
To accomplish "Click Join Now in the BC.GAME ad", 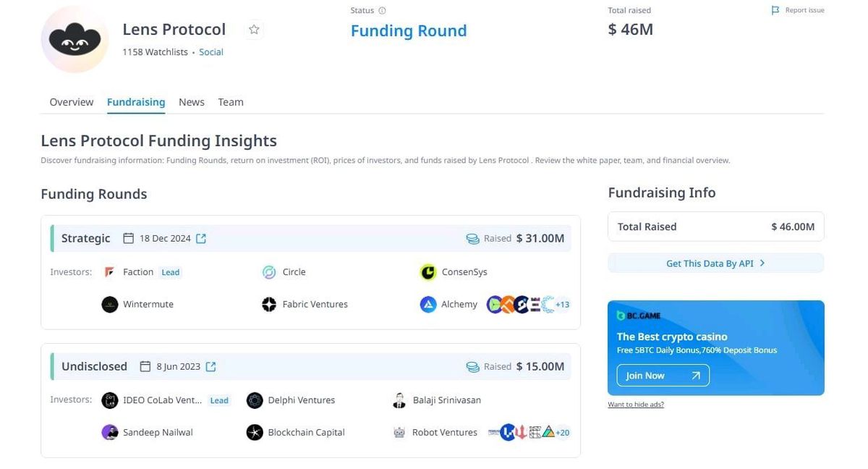I will tap(663, 376).
